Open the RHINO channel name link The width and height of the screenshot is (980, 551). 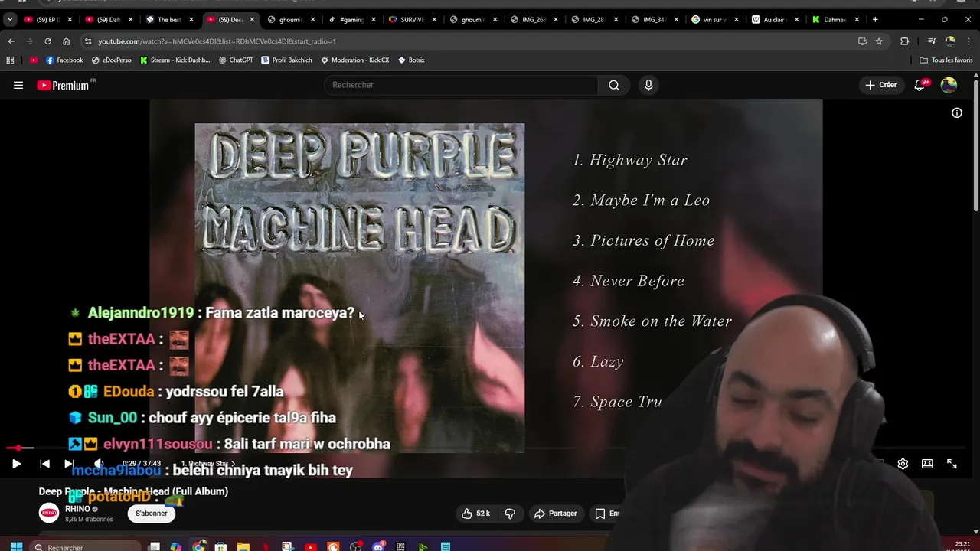tap(78, 509)
